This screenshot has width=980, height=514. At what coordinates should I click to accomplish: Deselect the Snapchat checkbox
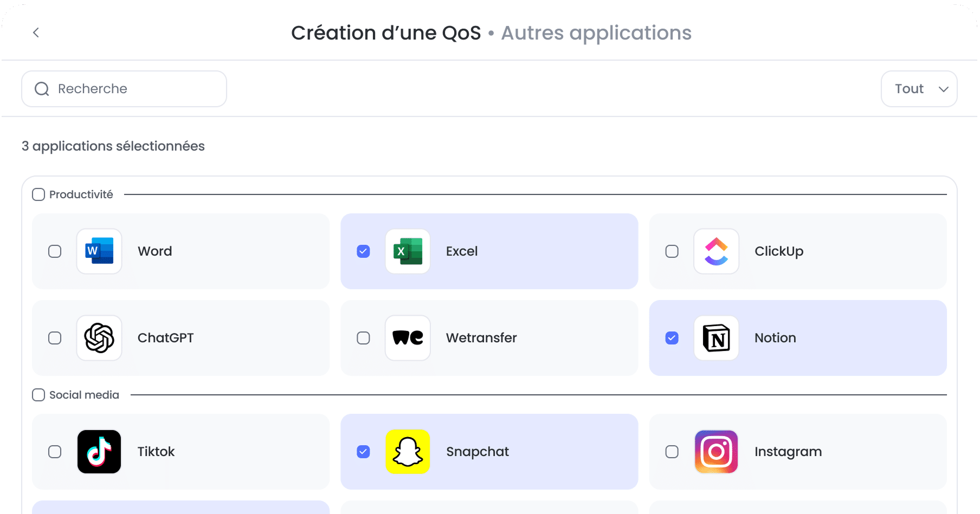point(363,452)
